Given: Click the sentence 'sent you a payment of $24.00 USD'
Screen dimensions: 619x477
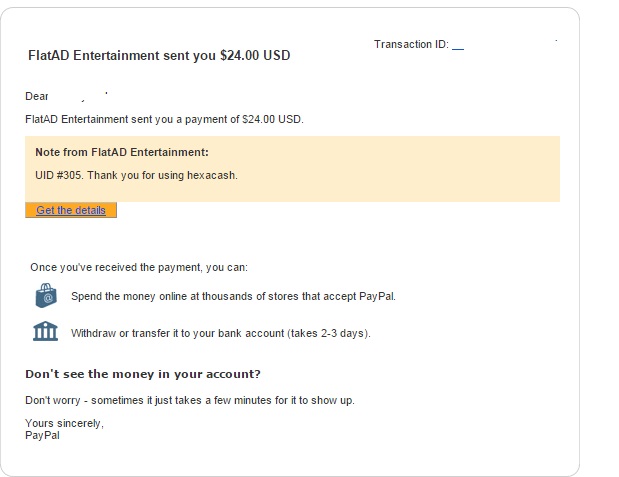Looking at the screenshot, I should coord(218,119).
